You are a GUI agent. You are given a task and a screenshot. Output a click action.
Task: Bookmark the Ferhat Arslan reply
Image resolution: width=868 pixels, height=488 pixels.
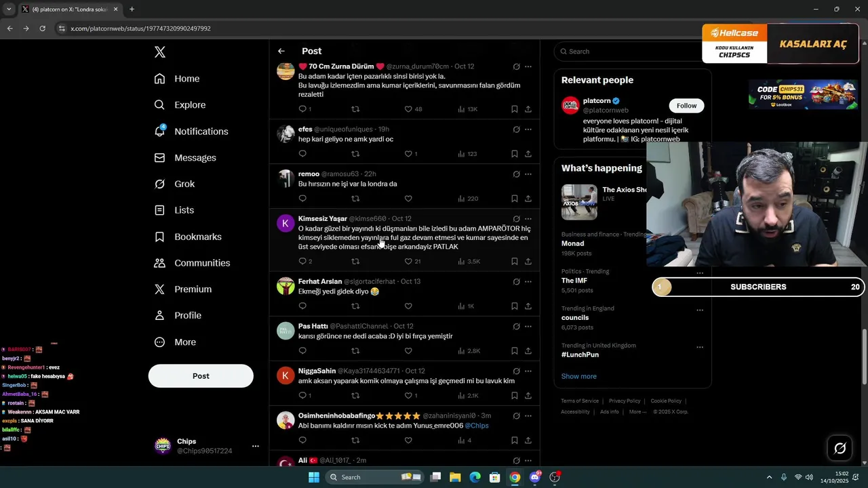pos(515,306)
